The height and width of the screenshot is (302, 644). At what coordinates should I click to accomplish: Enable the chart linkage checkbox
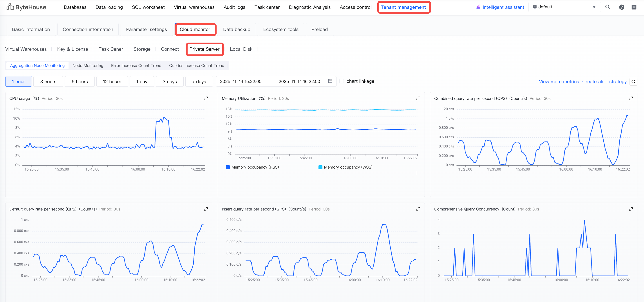342,81
